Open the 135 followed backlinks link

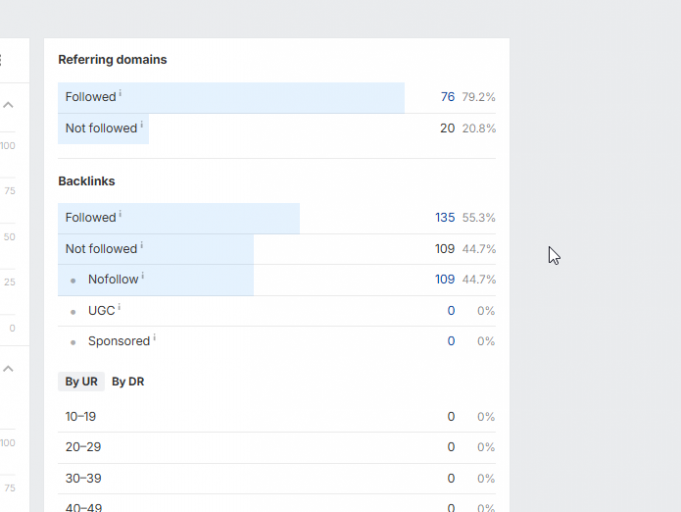point(444,218)
